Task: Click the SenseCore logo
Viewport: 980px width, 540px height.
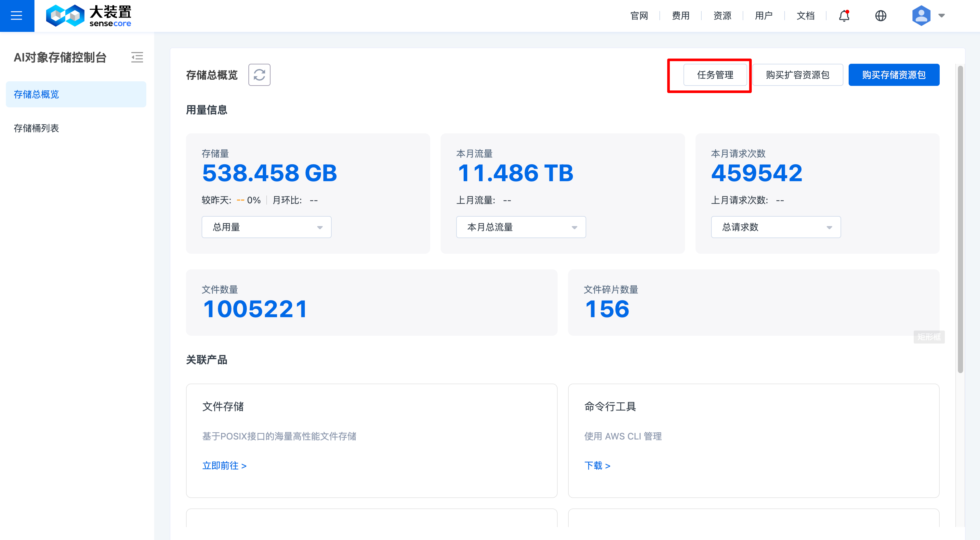Action: 88,16
